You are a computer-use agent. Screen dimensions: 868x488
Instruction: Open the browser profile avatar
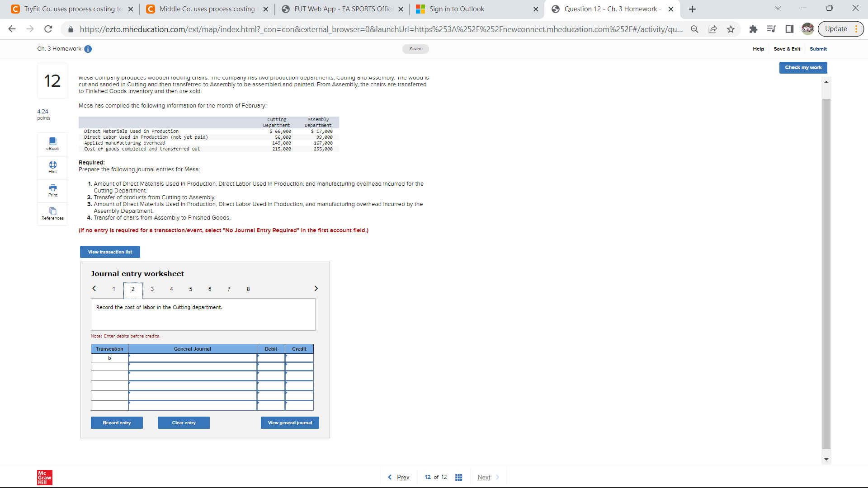tap(808, 29)
